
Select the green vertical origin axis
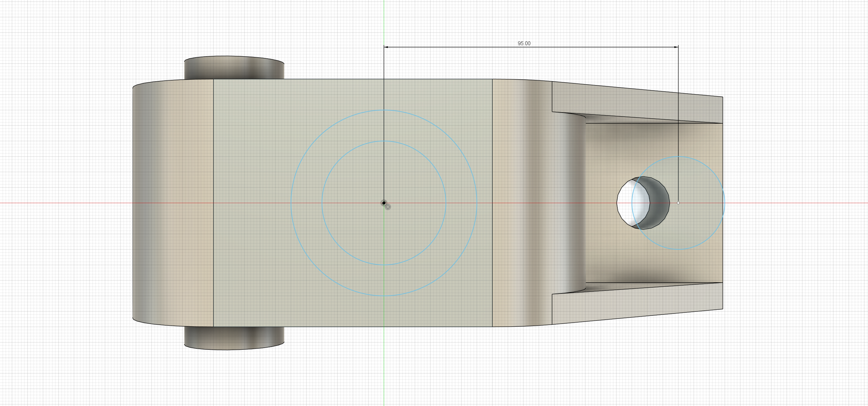coord(384,373)
